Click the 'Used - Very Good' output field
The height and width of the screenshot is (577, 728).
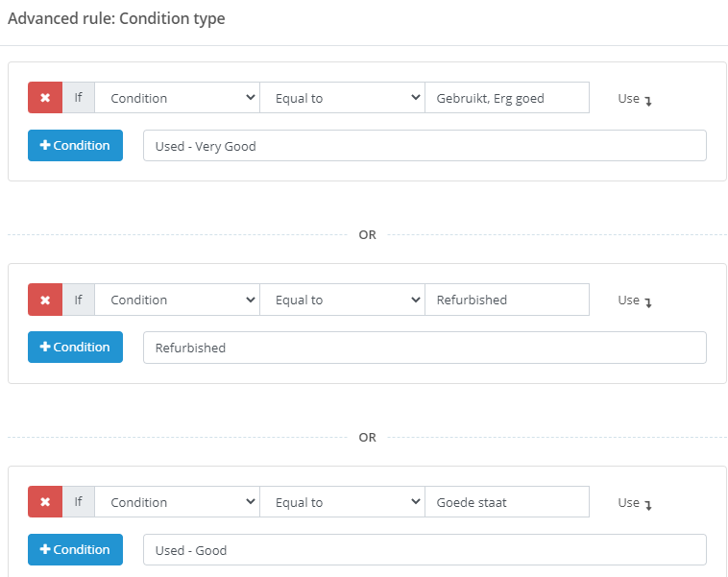click(425, 146)
